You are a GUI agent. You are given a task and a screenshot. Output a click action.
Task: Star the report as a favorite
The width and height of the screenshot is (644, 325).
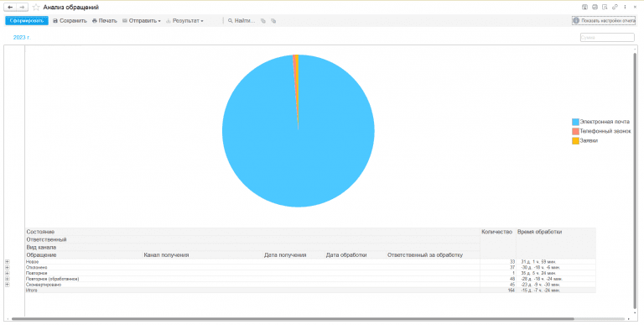pos(36,7)
